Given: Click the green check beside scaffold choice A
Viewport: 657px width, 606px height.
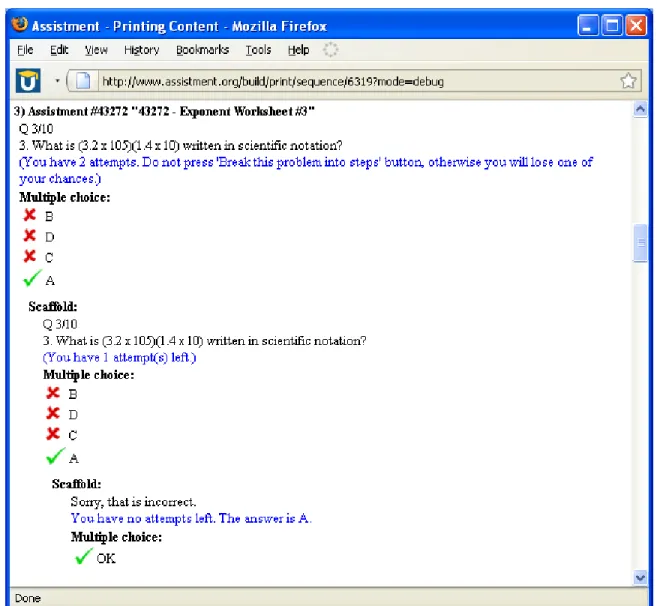Looking at the screenshot, I should point(55,456).
